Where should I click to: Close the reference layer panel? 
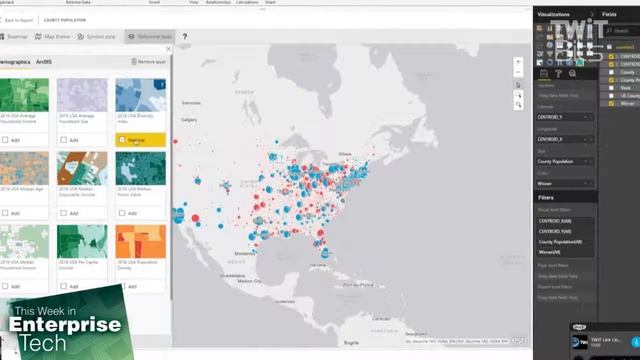(x=169, y=49)
